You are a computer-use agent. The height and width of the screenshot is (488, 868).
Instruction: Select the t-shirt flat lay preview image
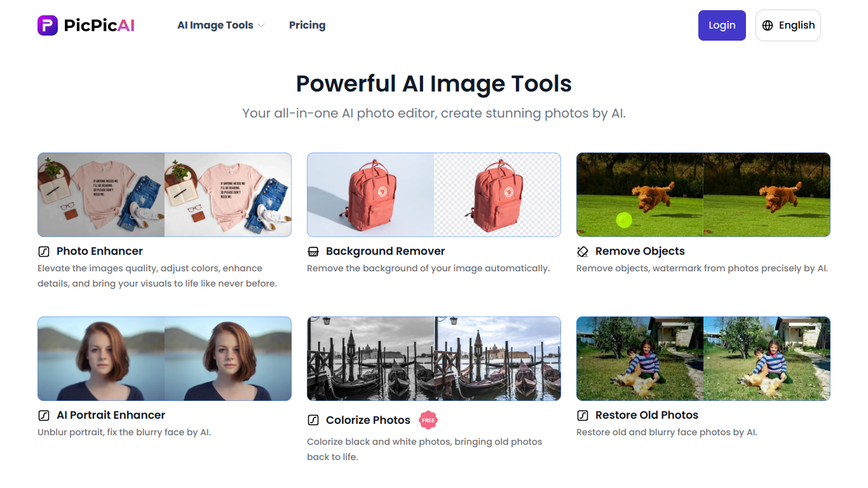(165, 194)
